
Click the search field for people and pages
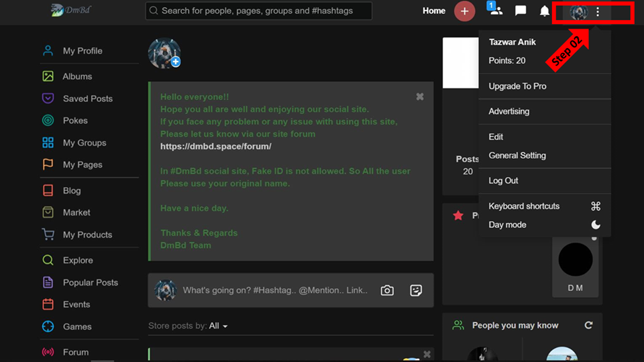point(259,11)
